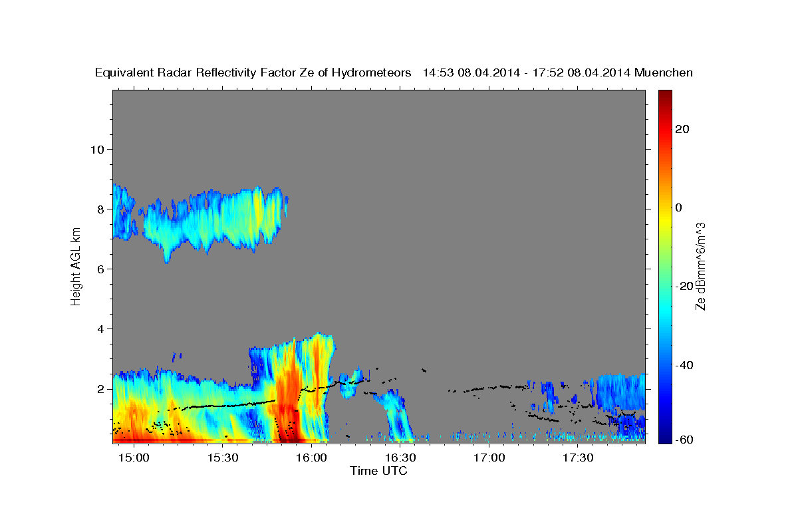Click the blue cloud patch at the right edge of the plot

point(620,392)
